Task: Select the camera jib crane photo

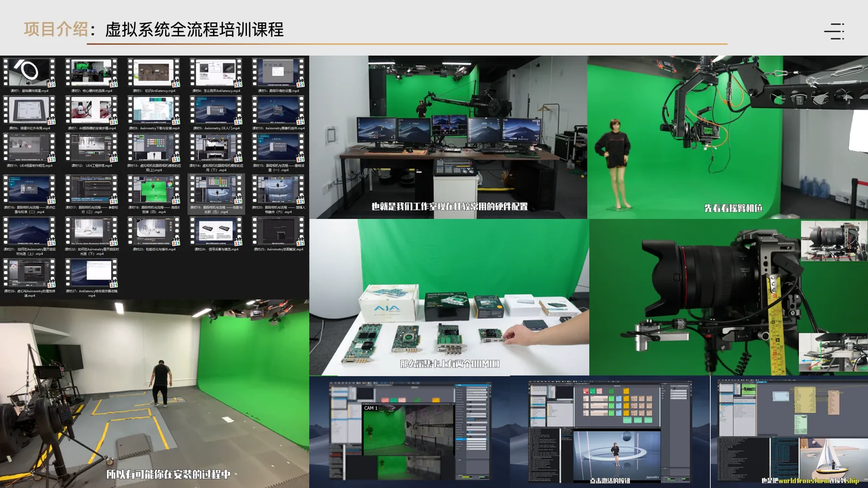Action: 727,137
